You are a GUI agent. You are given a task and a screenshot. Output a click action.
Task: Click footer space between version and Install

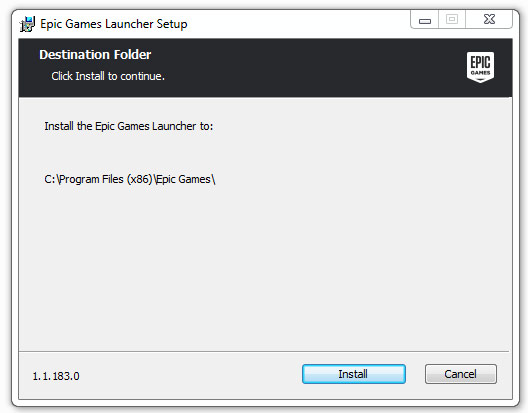click(190, 376)
